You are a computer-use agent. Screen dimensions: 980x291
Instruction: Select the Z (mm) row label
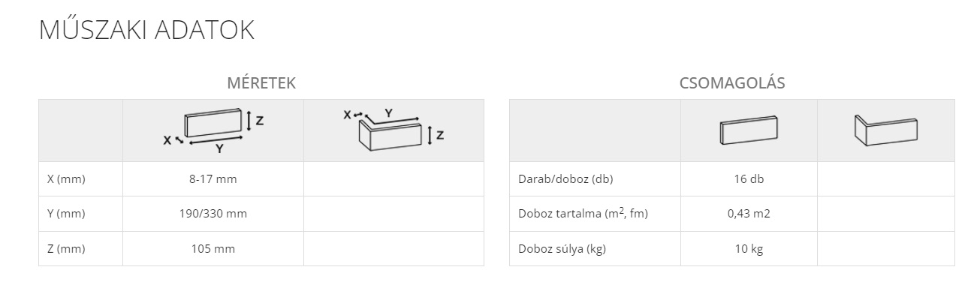pos(65,248)
